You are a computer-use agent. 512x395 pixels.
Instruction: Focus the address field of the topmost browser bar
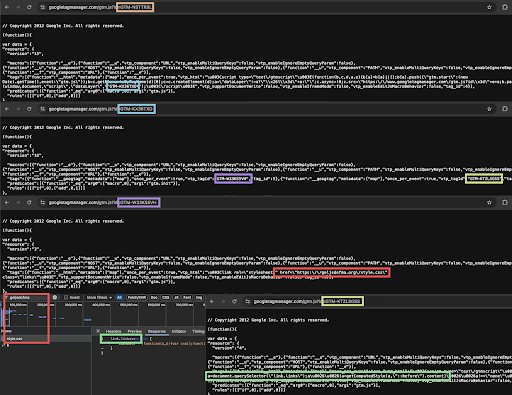coord(267,7)
